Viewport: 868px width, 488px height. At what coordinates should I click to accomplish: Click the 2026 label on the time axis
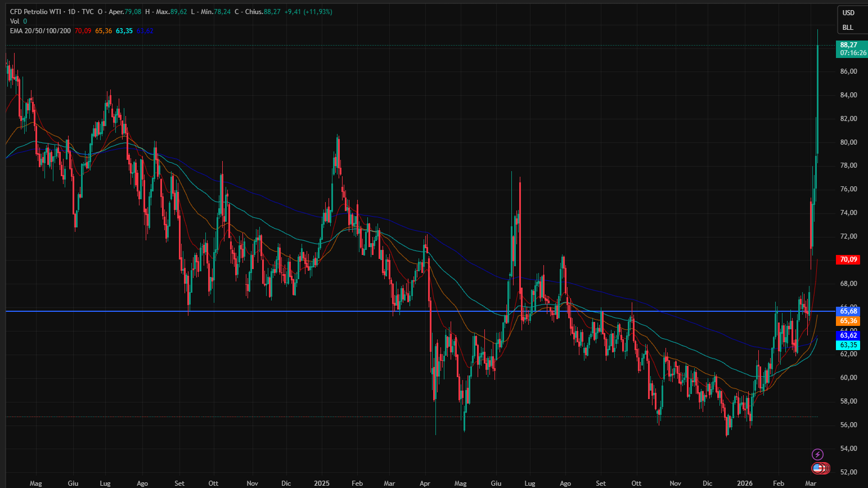tap(745, 483)
